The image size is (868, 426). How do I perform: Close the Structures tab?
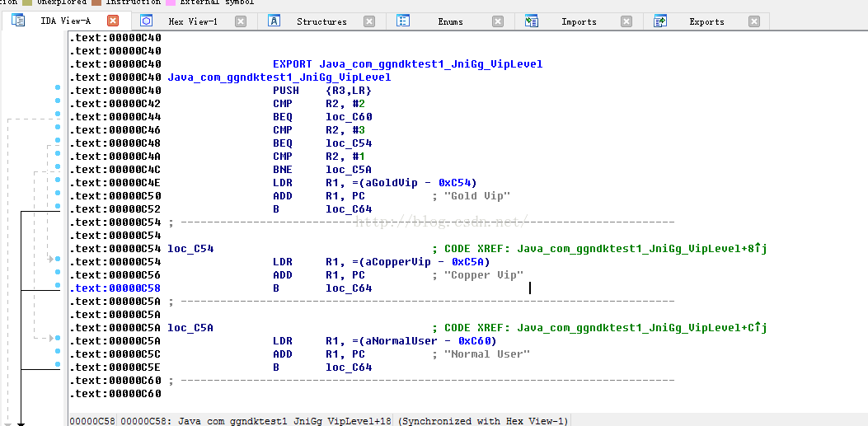[369, 21]
